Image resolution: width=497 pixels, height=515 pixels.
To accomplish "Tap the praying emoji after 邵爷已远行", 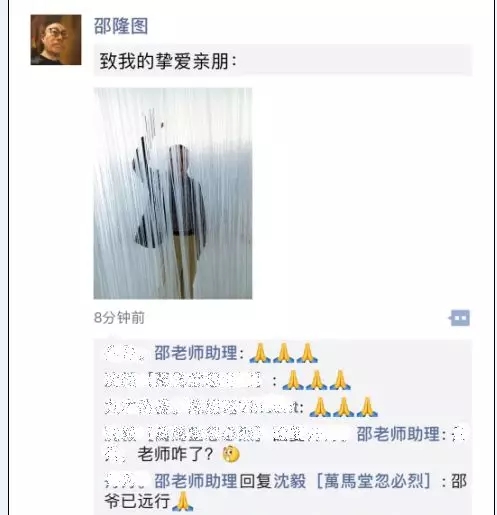I will coord(182,502).
